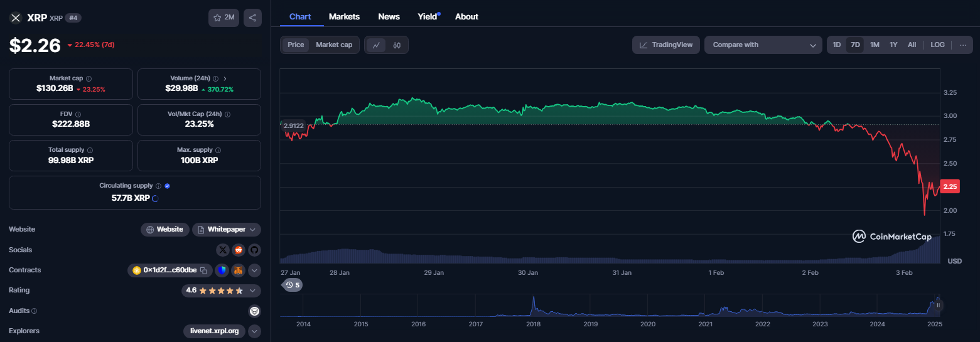Open livenet.xrpl.org explorer link
The height and width of the screenshot is (342, 980).
pyautogui.click(x=215, y=331)
